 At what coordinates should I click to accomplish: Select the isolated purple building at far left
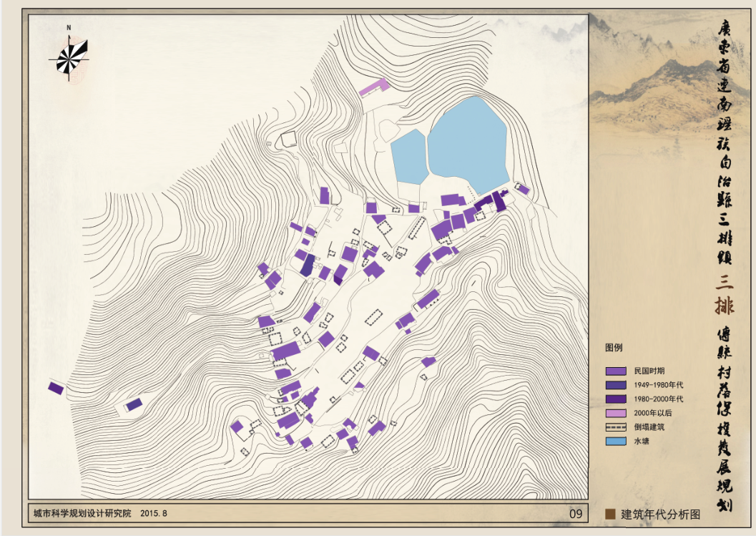(56, 388)
